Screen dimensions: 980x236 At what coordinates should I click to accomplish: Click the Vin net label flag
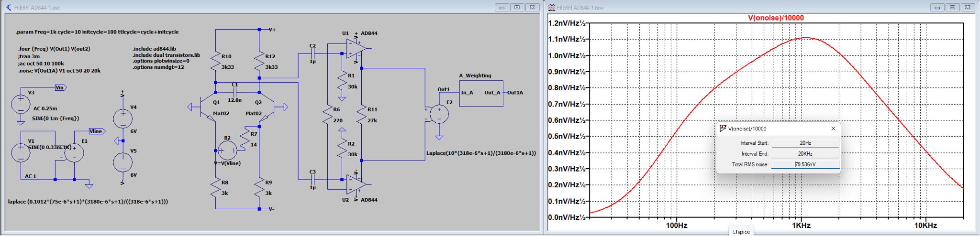click(60, 87)
